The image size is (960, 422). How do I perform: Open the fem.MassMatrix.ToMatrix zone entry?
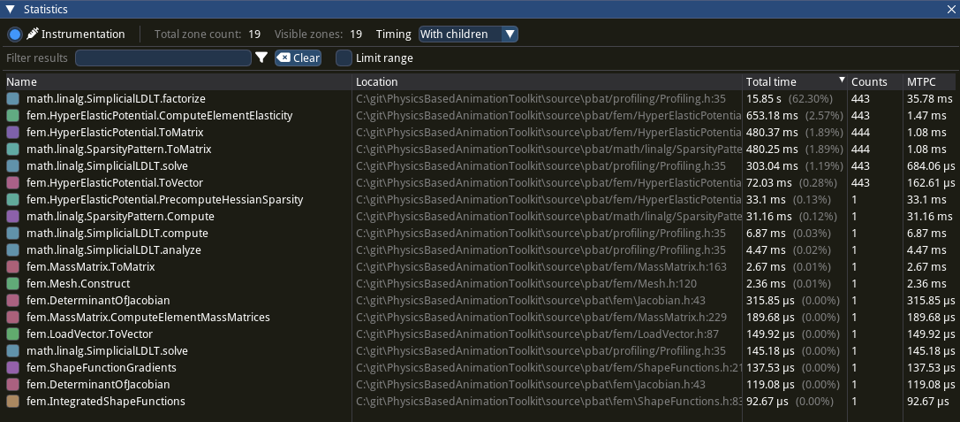tap(90, 267)
